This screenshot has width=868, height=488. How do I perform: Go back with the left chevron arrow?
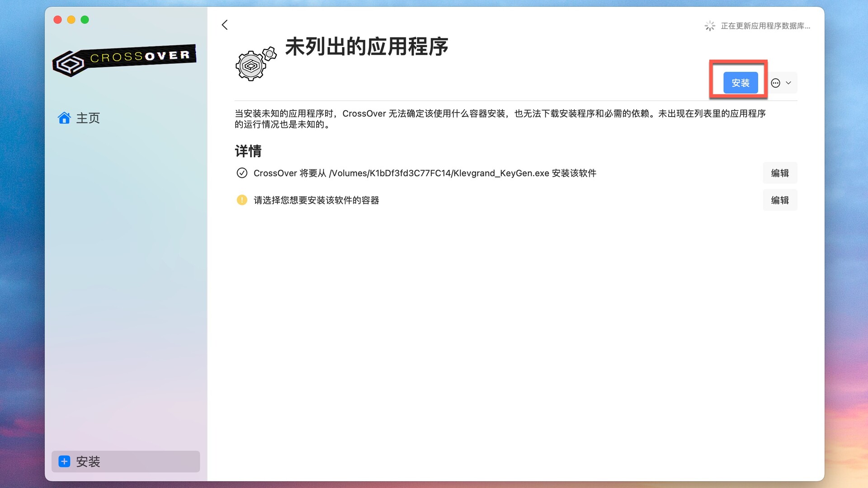tap(225, 25)
